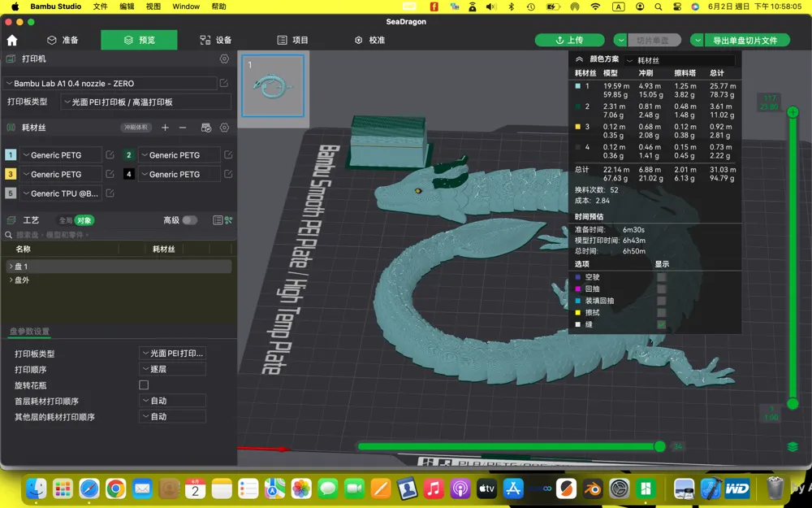The height and width of the screenshot is (508, 812).
Task: Show 空驶 travel moves checkbox
Action: point(661,277)
